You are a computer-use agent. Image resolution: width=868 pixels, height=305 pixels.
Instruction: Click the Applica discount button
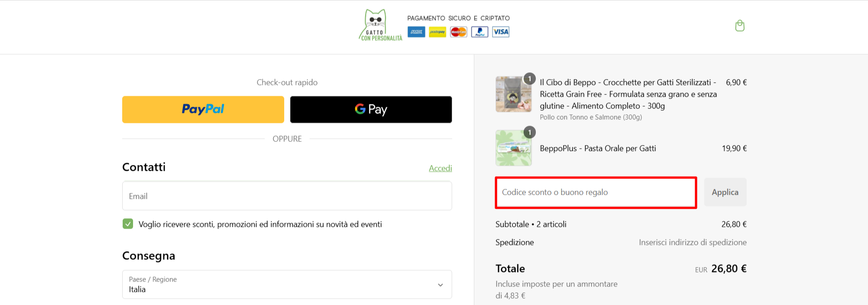(725, 192)
